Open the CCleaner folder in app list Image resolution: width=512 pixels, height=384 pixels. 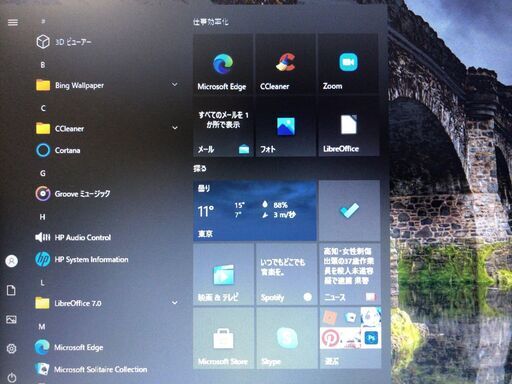coord(107,128)
